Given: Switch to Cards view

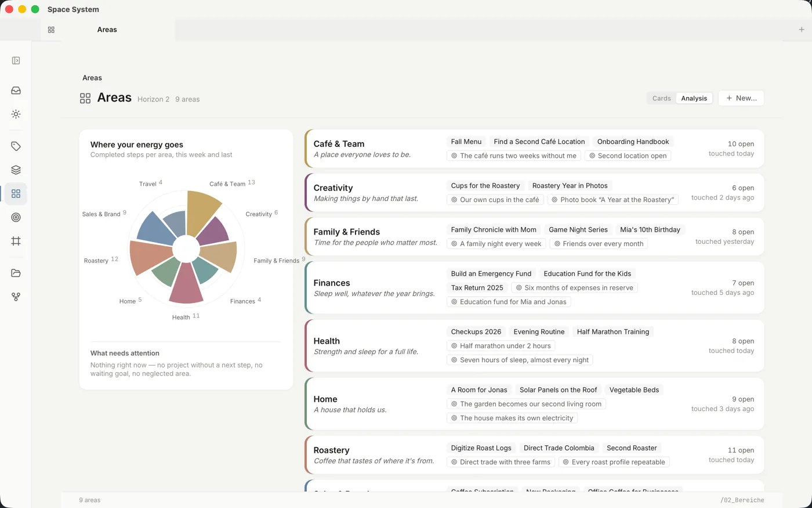Looking at the screenshot, I should tap(661, 98).
